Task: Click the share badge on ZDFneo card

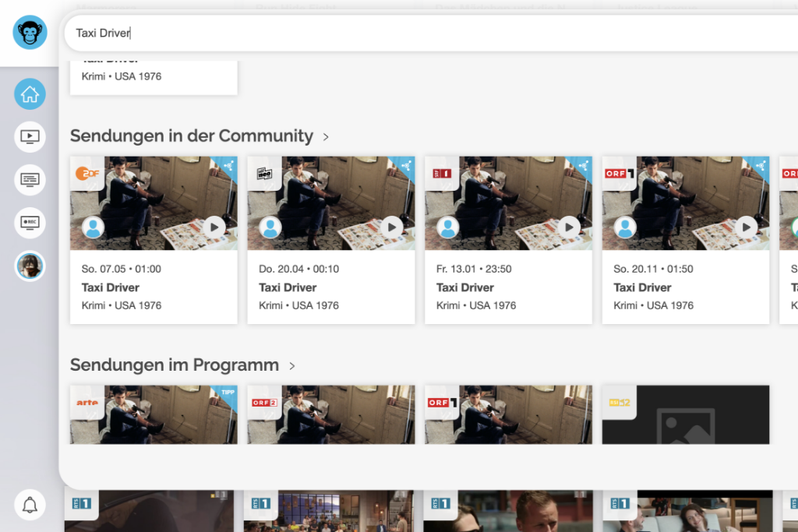Action: [x=405, y=165]
